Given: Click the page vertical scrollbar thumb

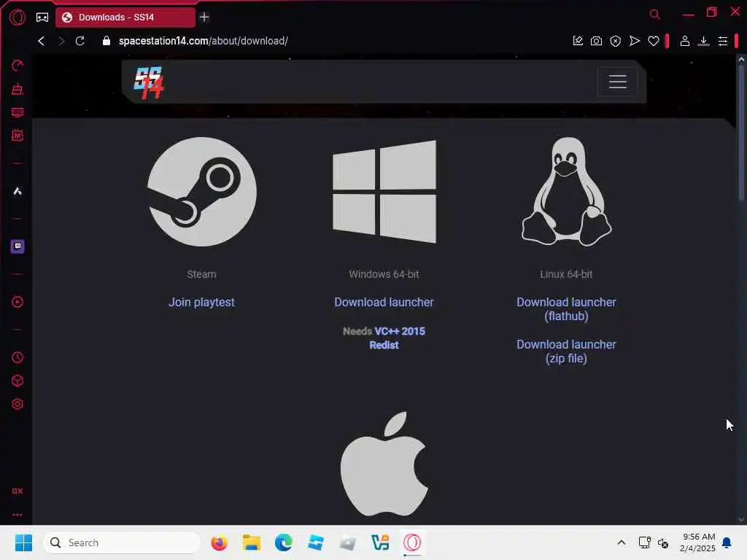Looking at the screenshot, I should (741, 133).
